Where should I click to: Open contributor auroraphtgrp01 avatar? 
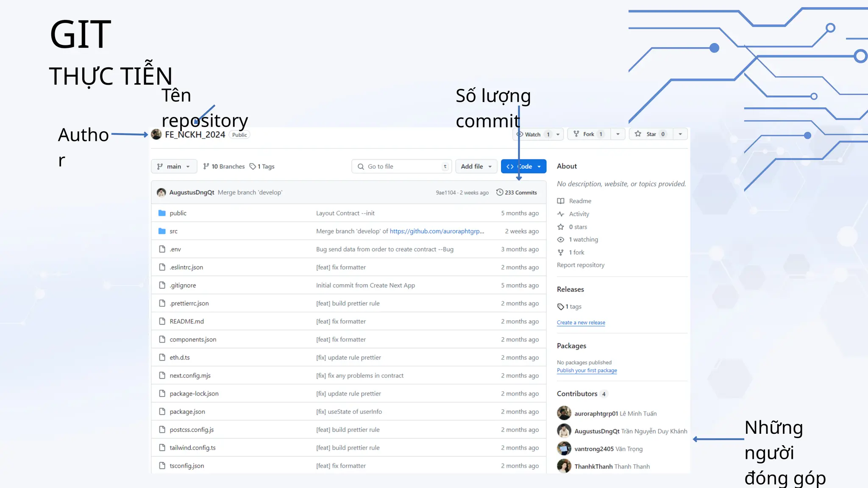coord(564,413)
